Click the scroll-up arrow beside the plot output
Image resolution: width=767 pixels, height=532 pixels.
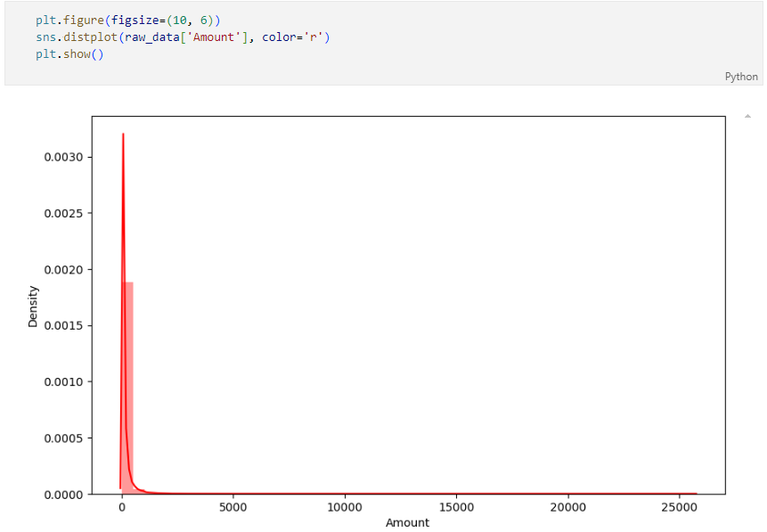(x=747, y=116)
